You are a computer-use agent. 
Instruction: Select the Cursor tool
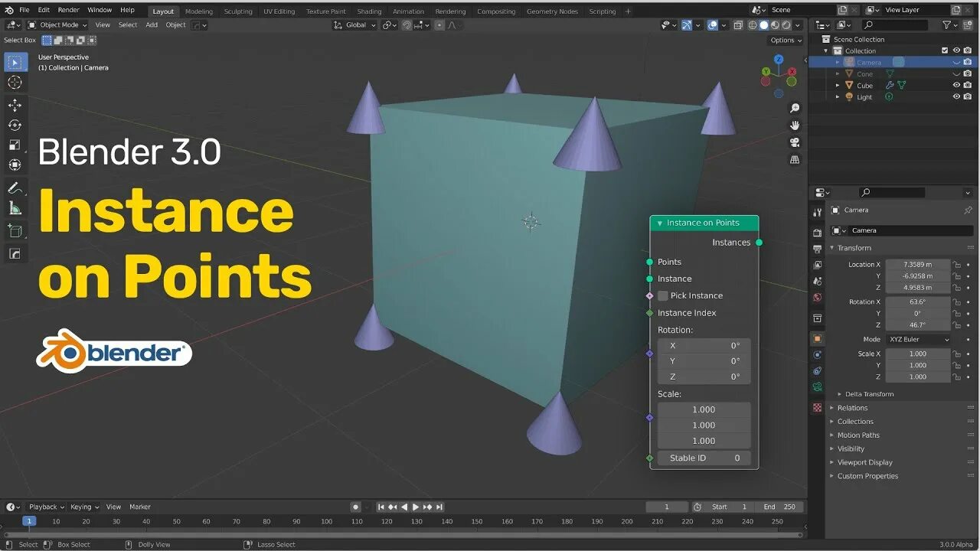(x=15, y=83)
